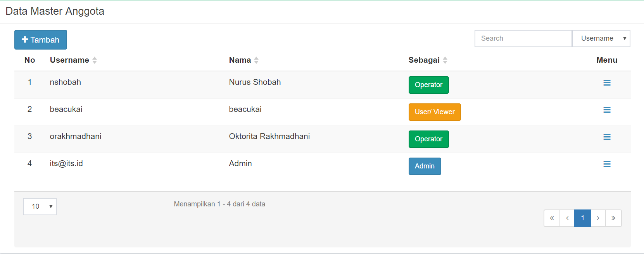Click the Operator badge for Nurus Shobah
Image resolution: width=644 pixels, height=254 pixels.
point(428,85)
